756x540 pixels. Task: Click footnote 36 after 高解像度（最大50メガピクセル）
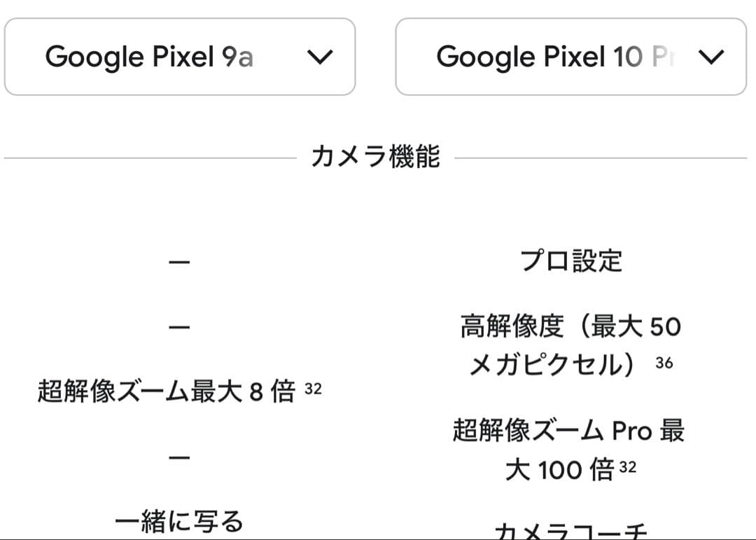coord(666,363)
